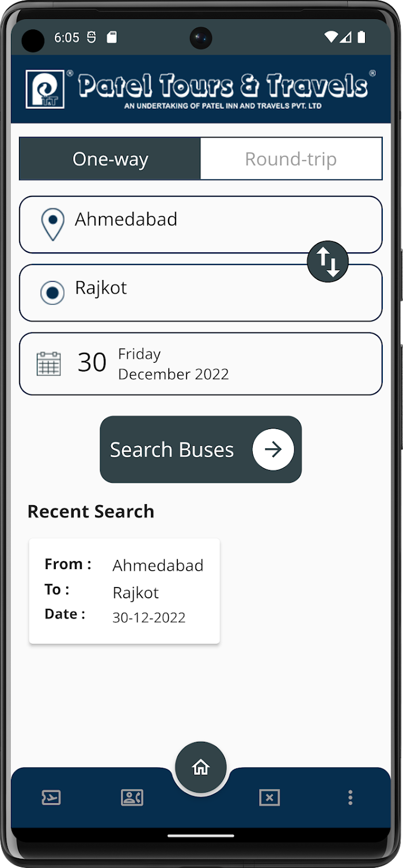Open the Ahmedabad source city selector

[201, 225]
